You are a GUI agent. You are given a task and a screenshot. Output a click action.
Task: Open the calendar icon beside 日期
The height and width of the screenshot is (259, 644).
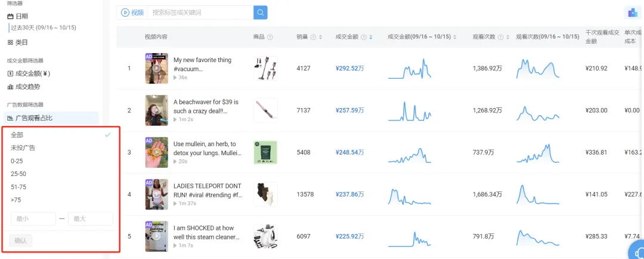click(10, 17)
